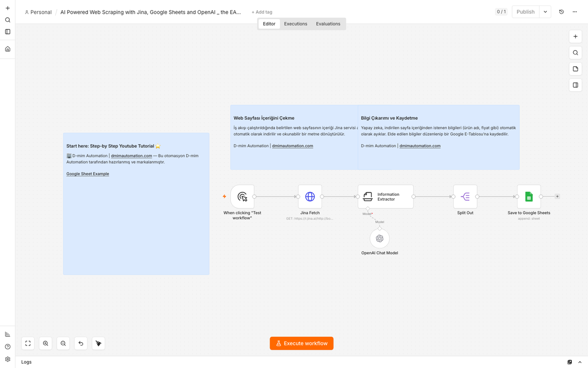
Task: Pop out the logs panel icon
Action: [x=569, y=362]
